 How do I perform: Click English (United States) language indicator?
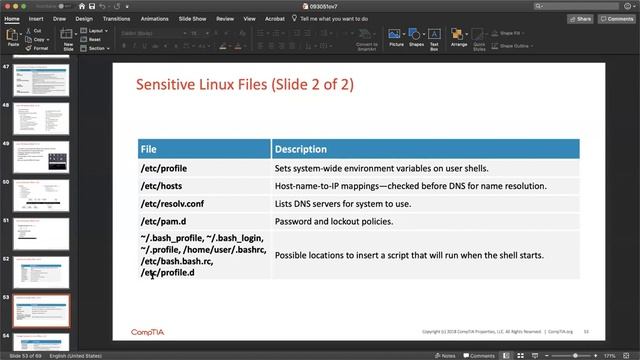pyautogui.click(x=76, y=356)
